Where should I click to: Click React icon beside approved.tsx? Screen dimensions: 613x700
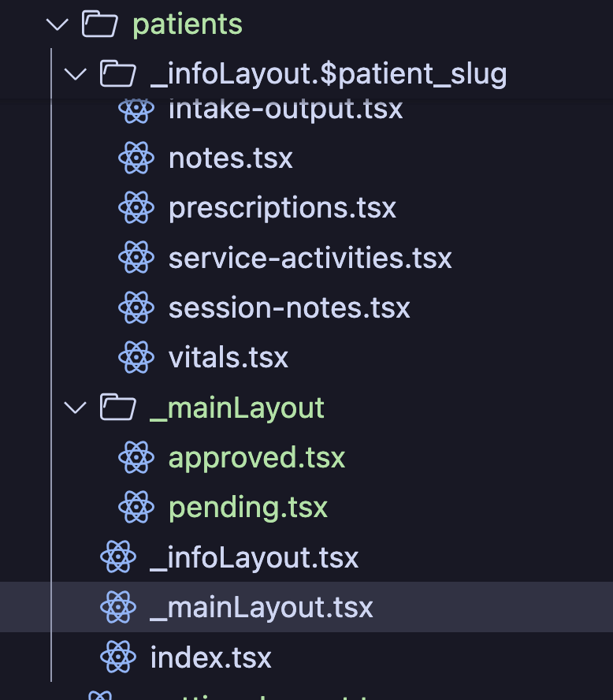136,457
